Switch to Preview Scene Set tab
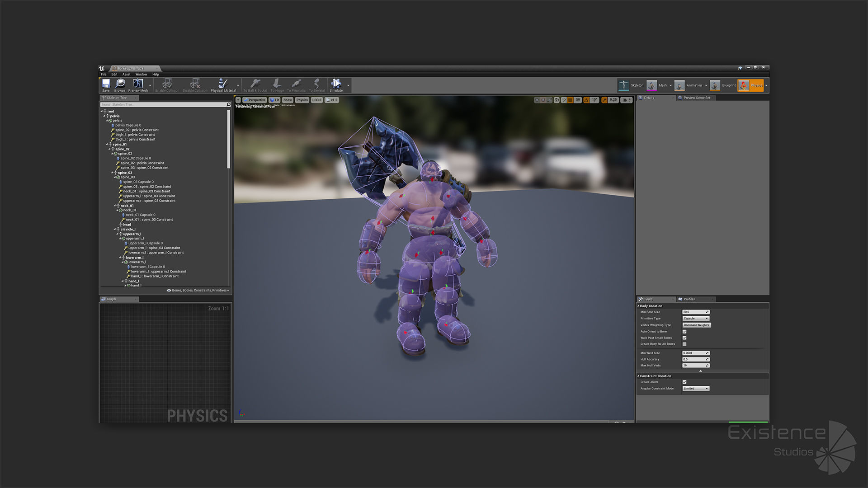The width and height of the screenshot is (868, 488). point(697,98)
